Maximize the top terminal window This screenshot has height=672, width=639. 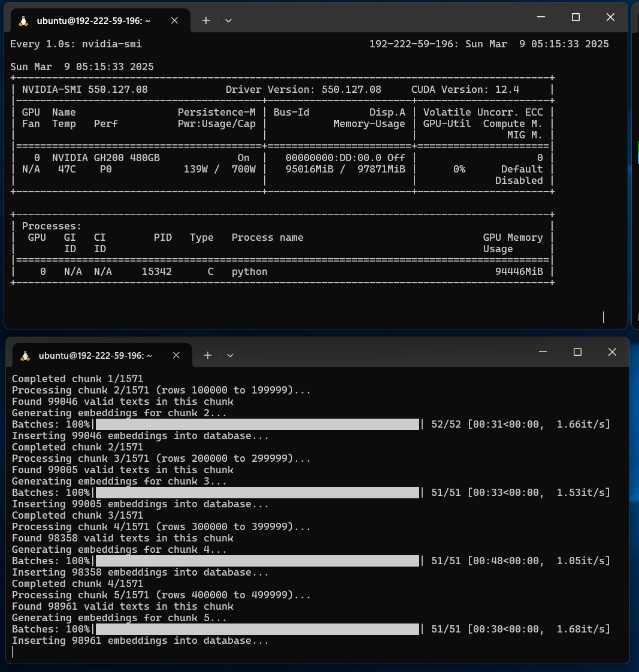click(576, 17)
